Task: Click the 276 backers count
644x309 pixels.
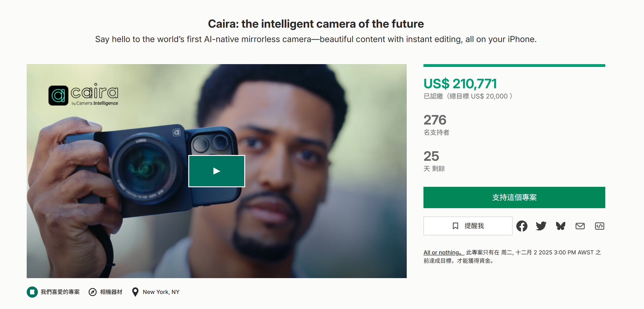Action: [x=435, y=120]
